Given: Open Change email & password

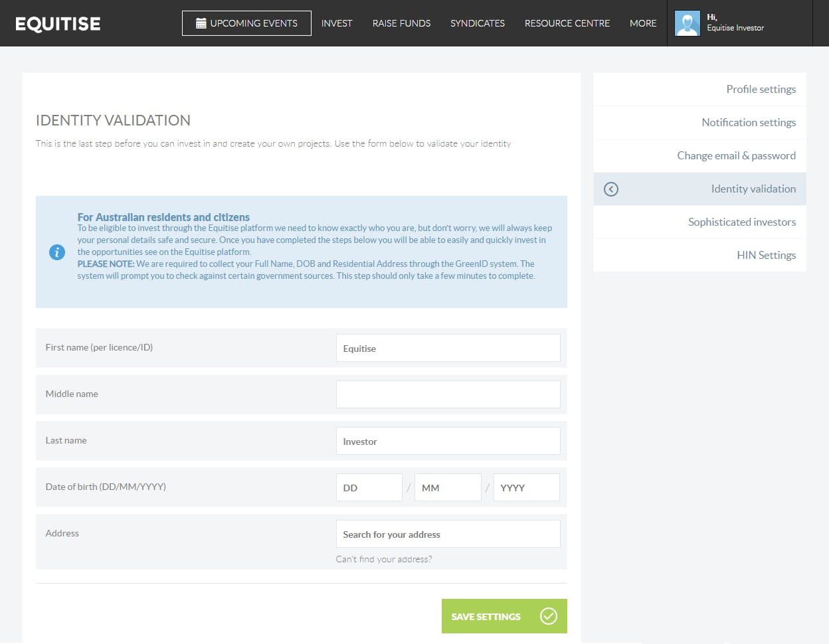Looking at the screenshot, I should coord(699,155).
